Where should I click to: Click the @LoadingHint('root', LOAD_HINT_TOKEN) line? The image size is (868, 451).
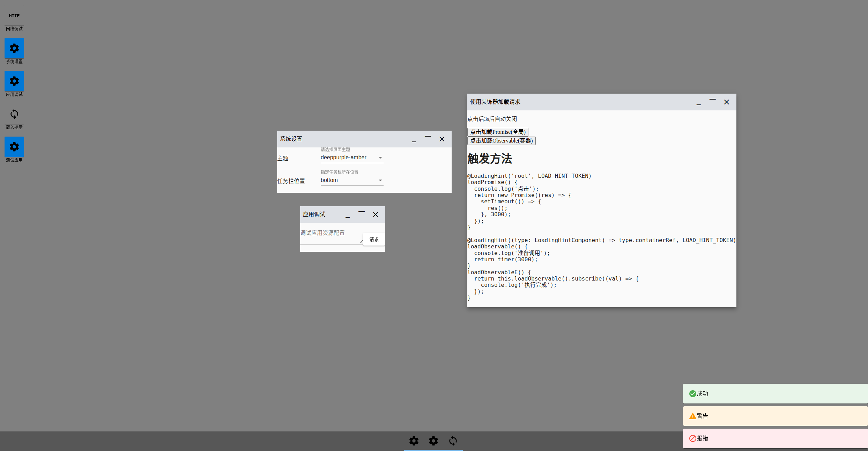coord(529,176)
